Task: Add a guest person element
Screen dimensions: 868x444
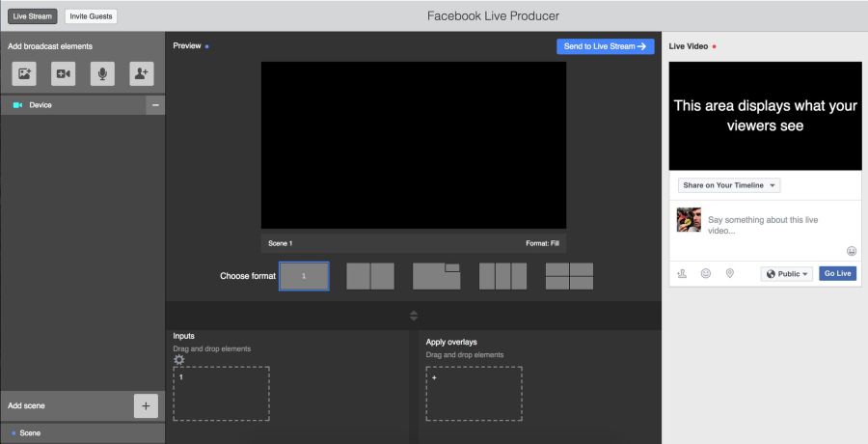Action: coord(142,73)
